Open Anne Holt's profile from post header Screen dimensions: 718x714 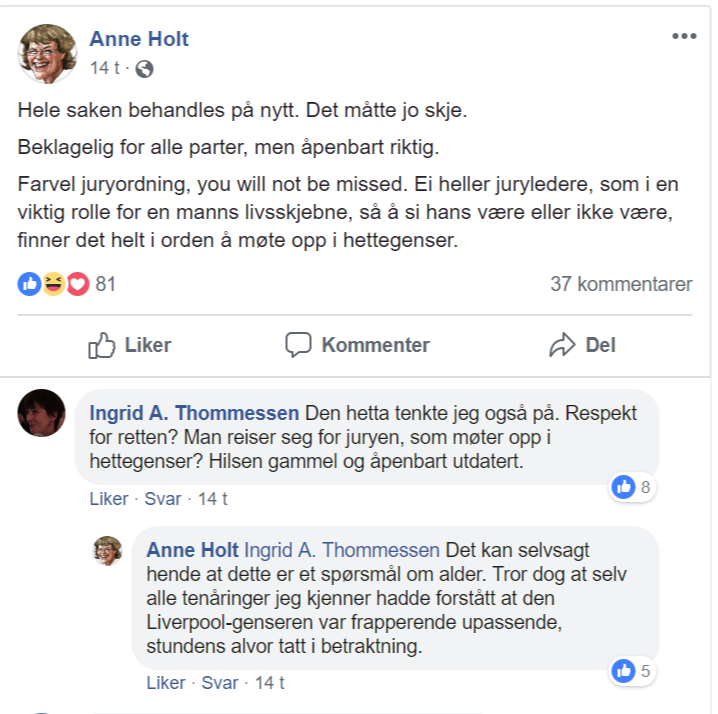[139, 39]
